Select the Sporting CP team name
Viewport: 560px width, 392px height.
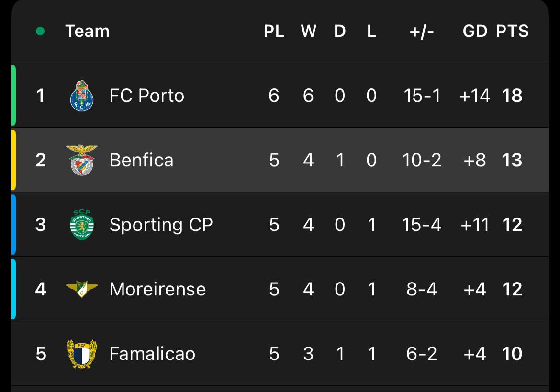tap(161, 225)
